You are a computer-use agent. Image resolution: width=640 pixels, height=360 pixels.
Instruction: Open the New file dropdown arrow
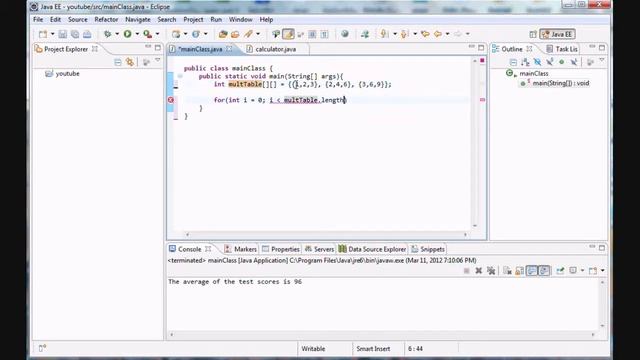(52, 34)
